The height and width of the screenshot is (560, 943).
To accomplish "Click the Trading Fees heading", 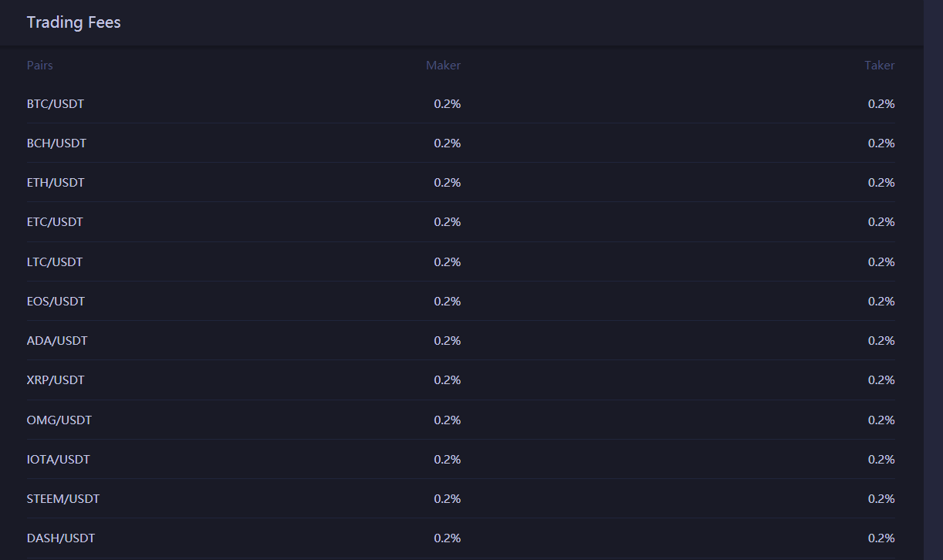I will coord(74,22).
